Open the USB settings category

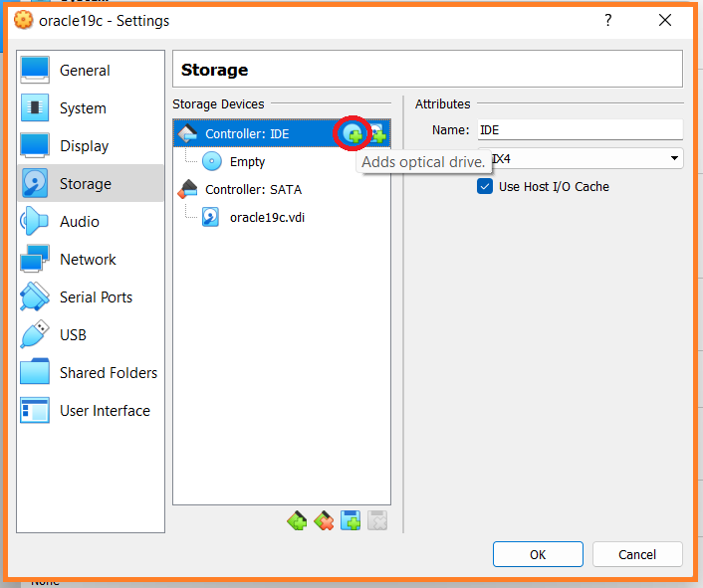(91, 334)
